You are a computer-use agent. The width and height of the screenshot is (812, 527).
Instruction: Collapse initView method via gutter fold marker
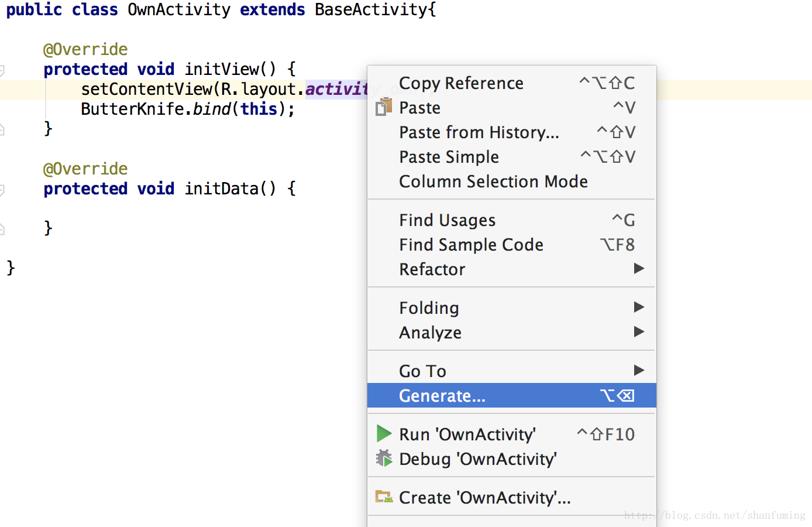coord(2,71)
